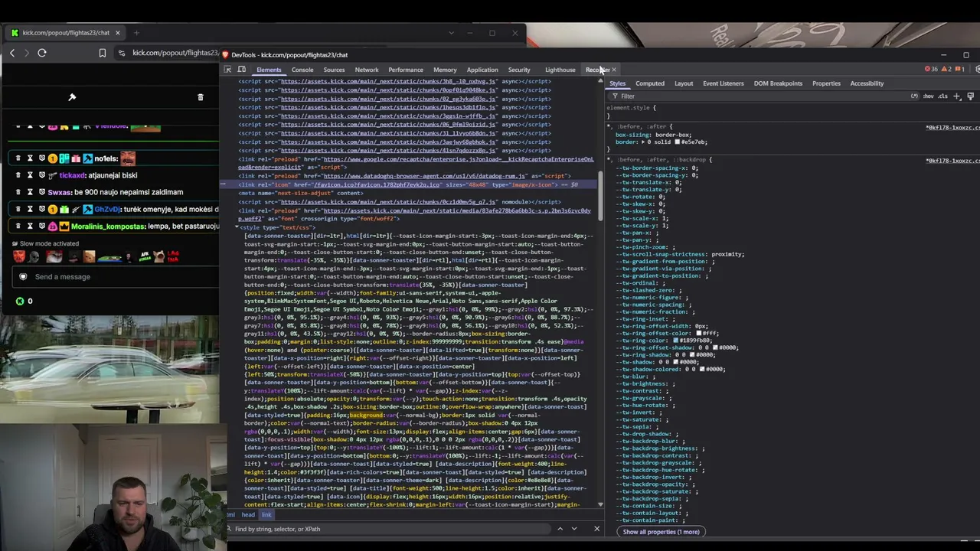Expand the style text/css node
980x551 pixels.
[x=237, y=227]
